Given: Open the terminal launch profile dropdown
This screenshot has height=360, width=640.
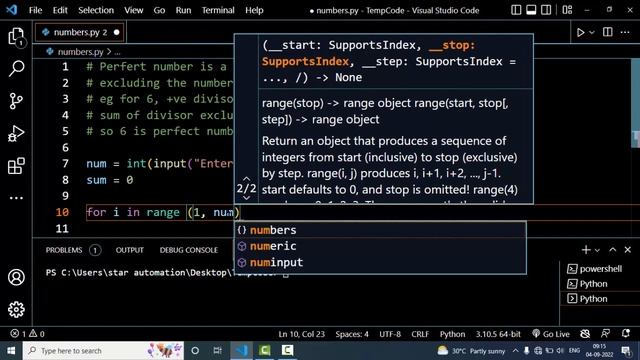Looking at the screenshot, I should [x=597, y=250].
